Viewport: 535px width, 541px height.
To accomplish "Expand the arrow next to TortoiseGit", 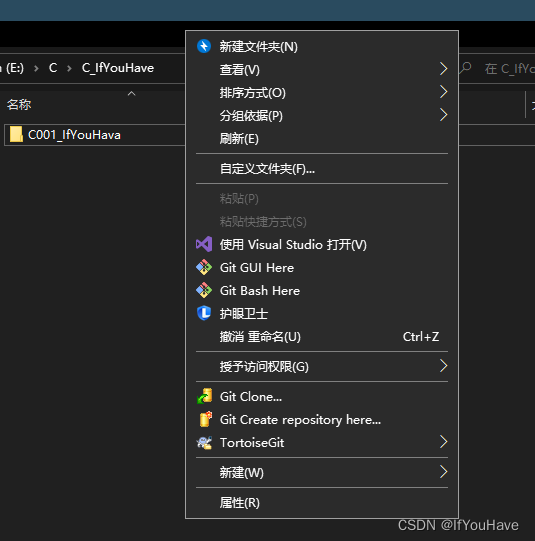I will pos(444,442).
